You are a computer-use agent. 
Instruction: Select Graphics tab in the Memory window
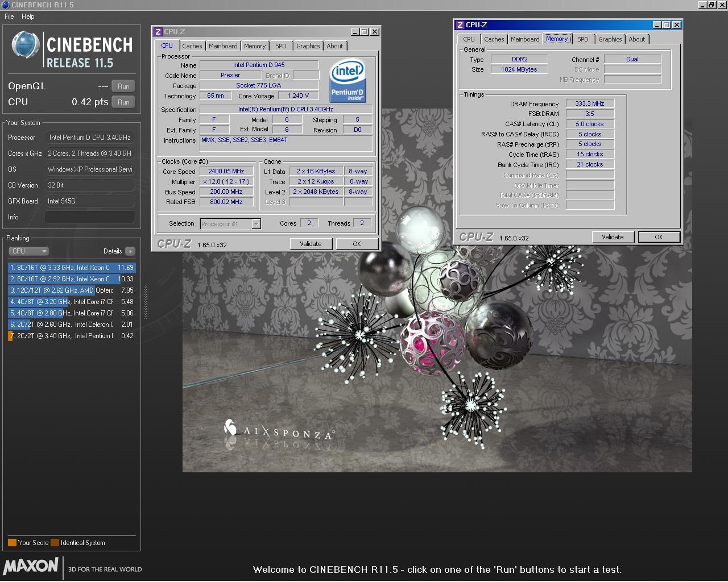coord(610,39)
